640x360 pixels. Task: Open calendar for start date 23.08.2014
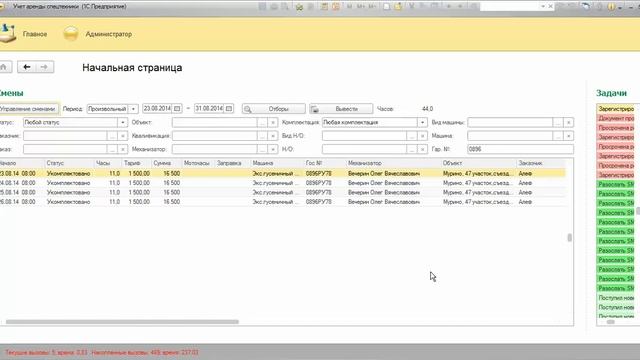click(177, 109)
